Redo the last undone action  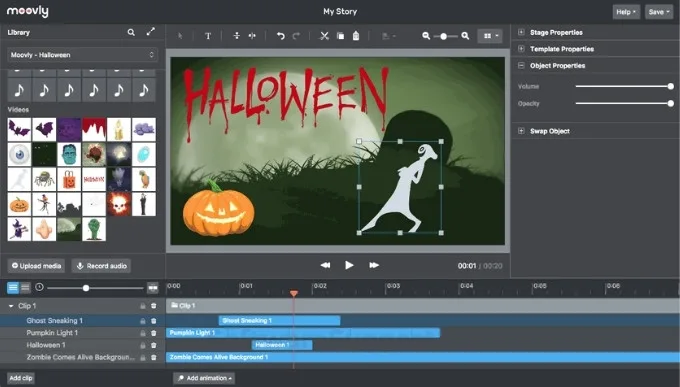pos(296,36)
